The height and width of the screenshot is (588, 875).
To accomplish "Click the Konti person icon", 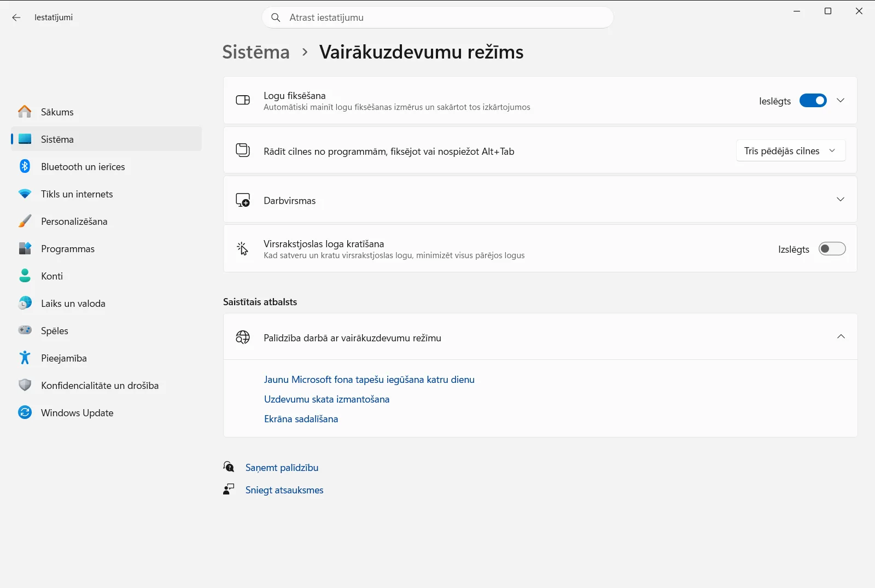I will (x=25, y=276).
